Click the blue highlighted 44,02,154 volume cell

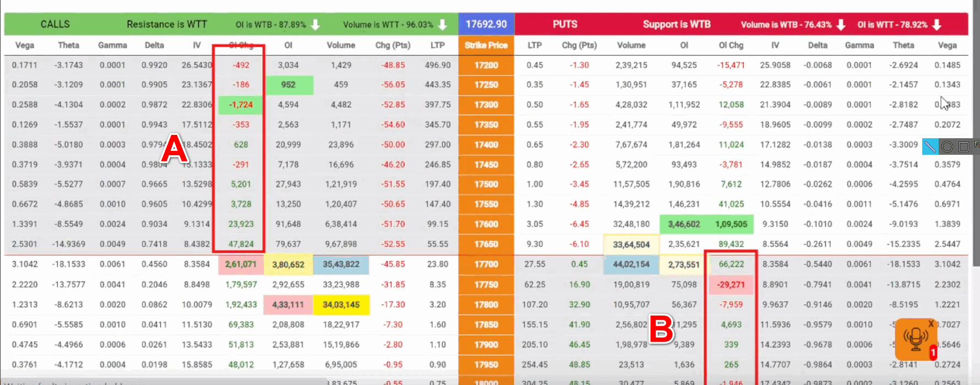(631, 264)
